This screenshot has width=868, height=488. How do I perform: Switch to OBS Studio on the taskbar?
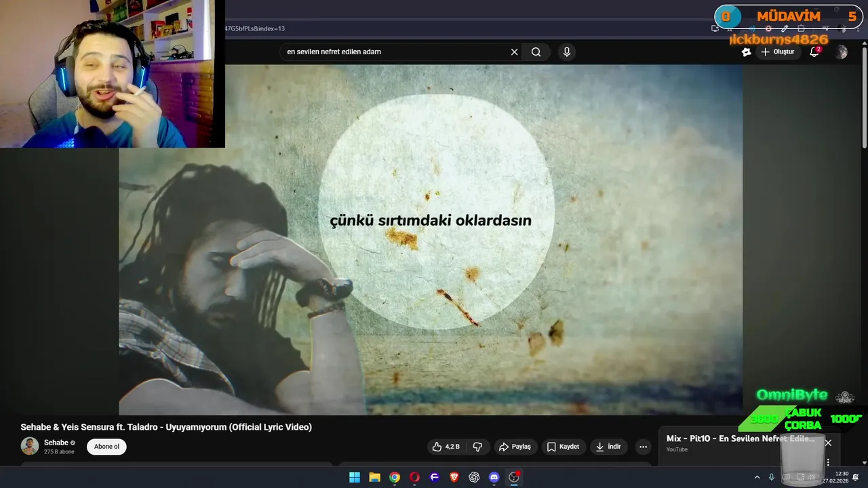pyautogui.click(x=514, y=477)
